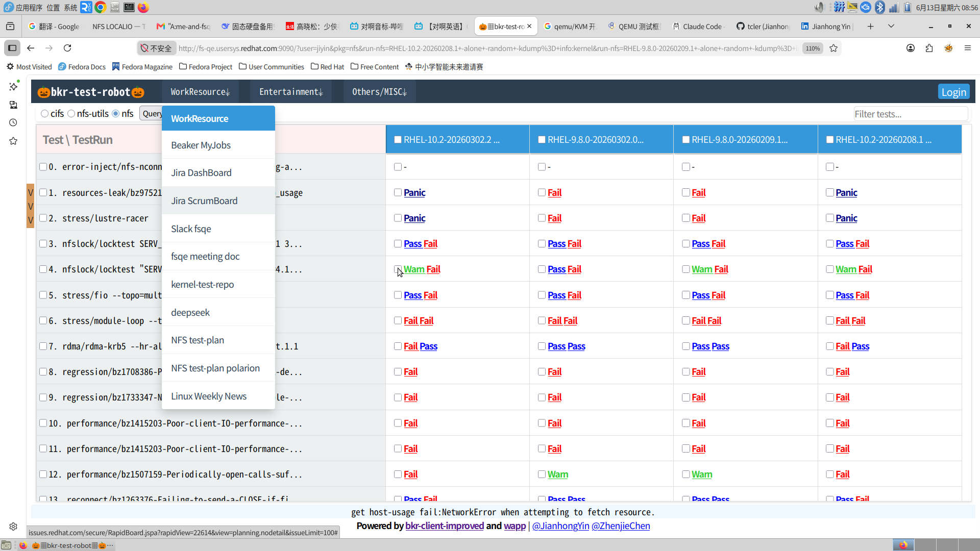The image size is (980, 551).
Task: Check the RHEL-10.2-20260208.1 column checkbox
Action: (830, 140)
